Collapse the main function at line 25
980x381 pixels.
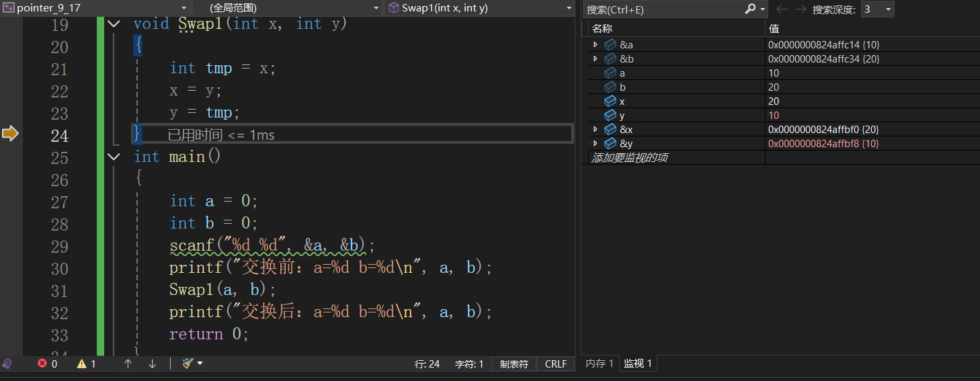(x=114, y=157)
